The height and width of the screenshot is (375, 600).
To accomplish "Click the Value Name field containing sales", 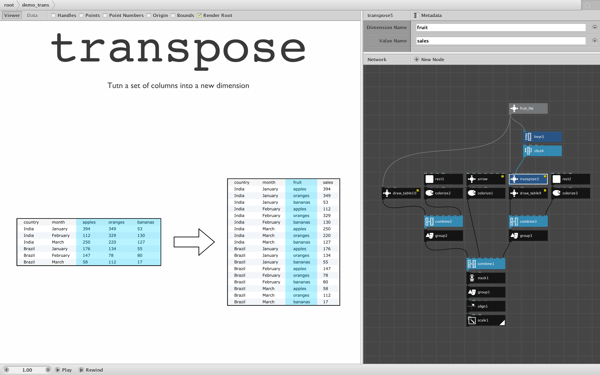I will tap(501, 41).
